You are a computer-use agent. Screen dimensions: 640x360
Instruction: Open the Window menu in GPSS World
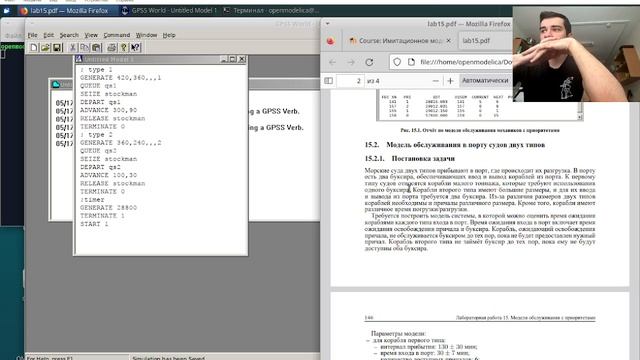click(147, 35)
